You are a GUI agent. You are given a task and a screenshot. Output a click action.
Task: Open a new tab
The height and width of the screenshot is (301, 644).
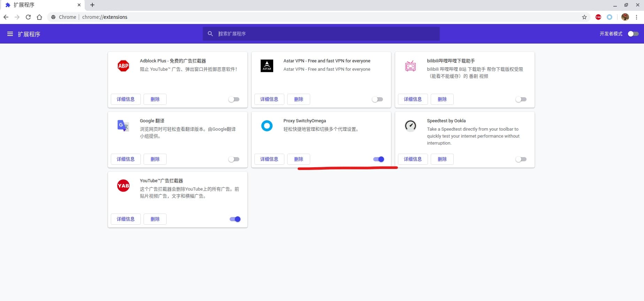[92, 5]
